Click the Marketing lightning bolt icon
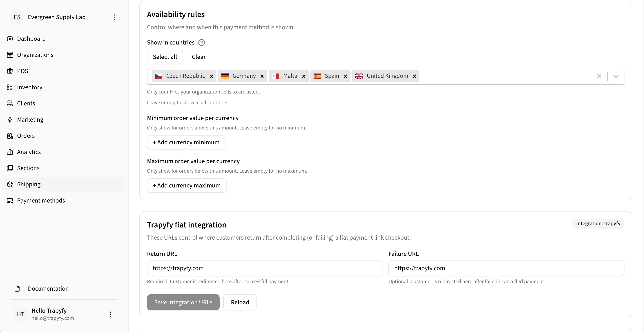The height and width of the screenshot is (332, 644). click(x=10, y=120)
